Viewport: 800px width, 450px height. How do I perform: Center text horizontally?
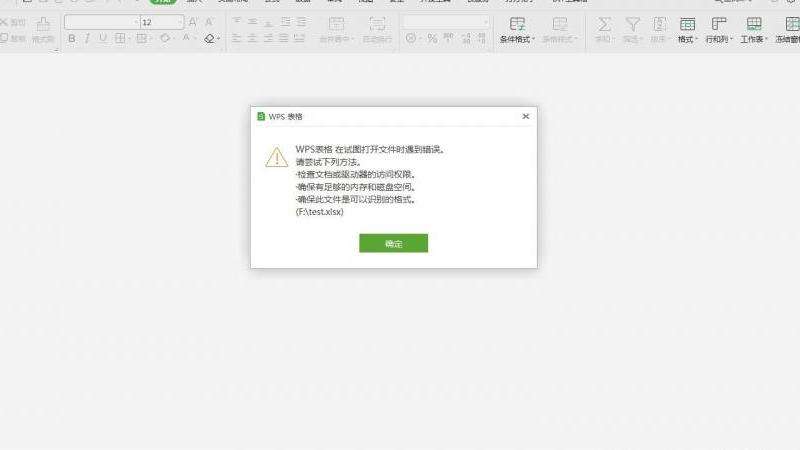(x=253, y=38)
